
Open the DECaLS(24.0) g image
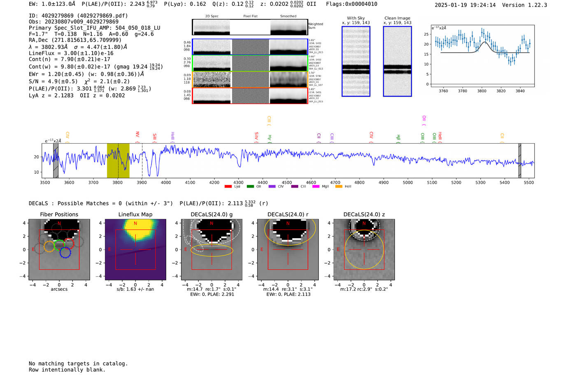point(212,249)
